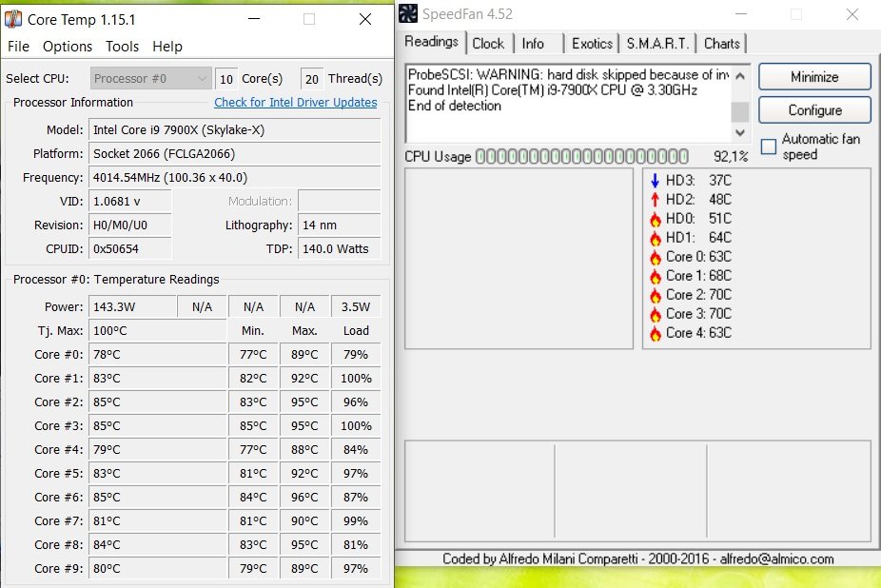
Task: Click the CPU Usage 92,1% value
Action: coord(731,157)
